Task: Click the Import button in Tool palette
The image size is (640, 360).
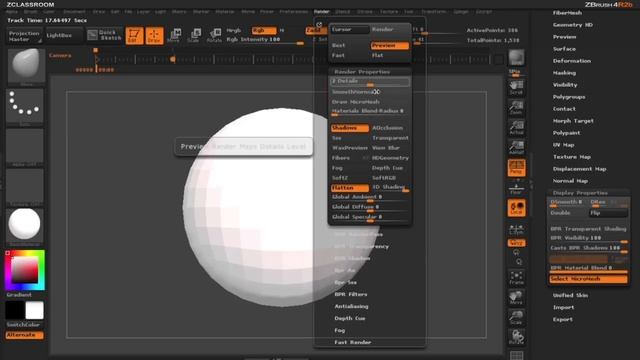Action: tap(564, 307)
